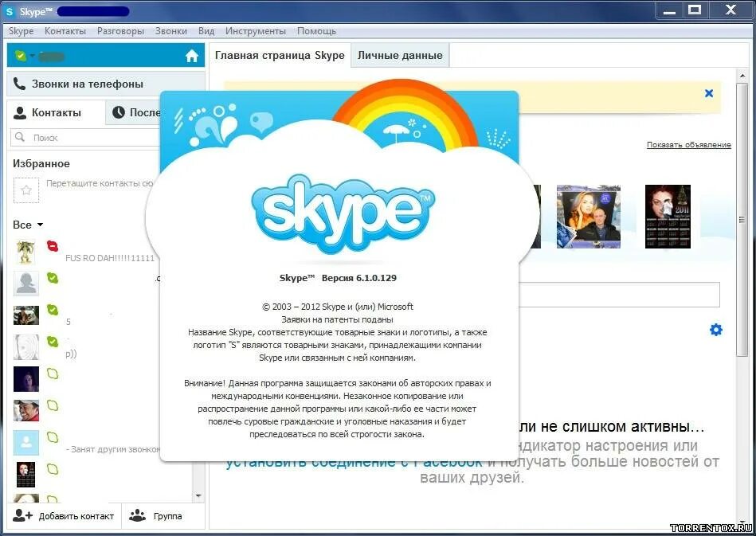Click the group people icon
The image size is (756, 536).
click(137, 515)
